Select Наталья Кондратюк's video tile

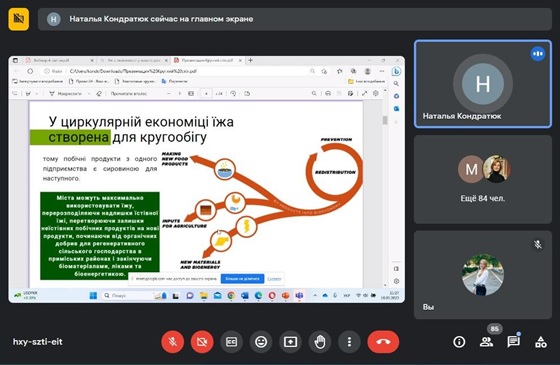[x=483, y=84]
